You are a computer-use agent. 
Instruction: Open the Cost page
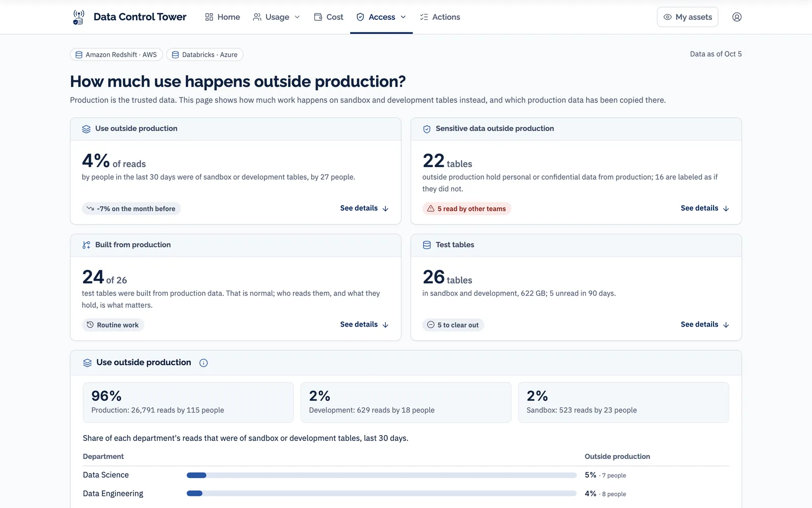pos(329,17)
